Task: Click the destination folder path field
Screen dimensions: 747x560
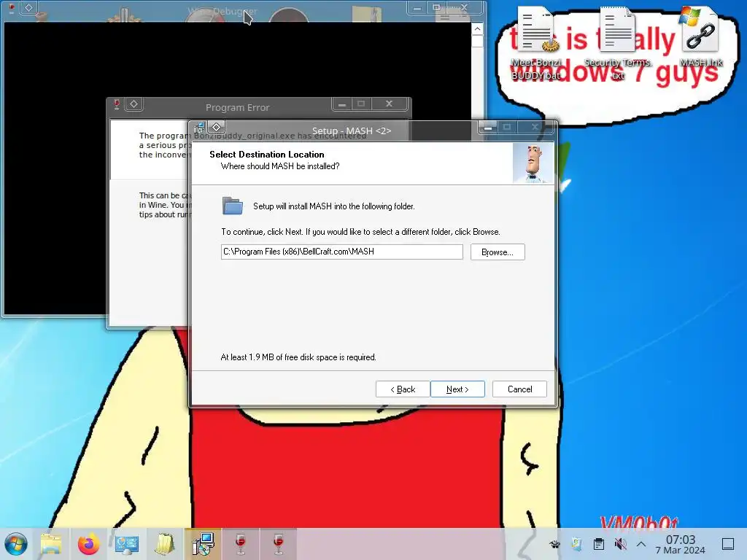Action: tap(341, 252)
